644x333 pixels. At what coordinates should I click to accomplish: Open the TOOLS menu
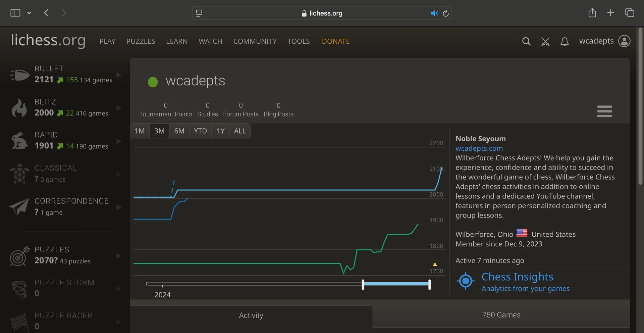pyautogui.click(x=299, y=41)
